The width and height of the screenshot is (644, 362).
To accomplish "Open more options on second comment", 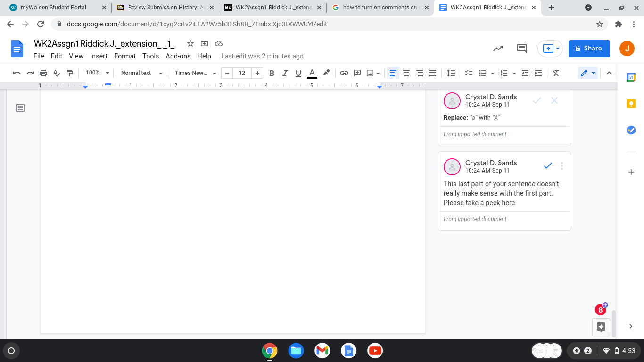I will click(561, 166).
